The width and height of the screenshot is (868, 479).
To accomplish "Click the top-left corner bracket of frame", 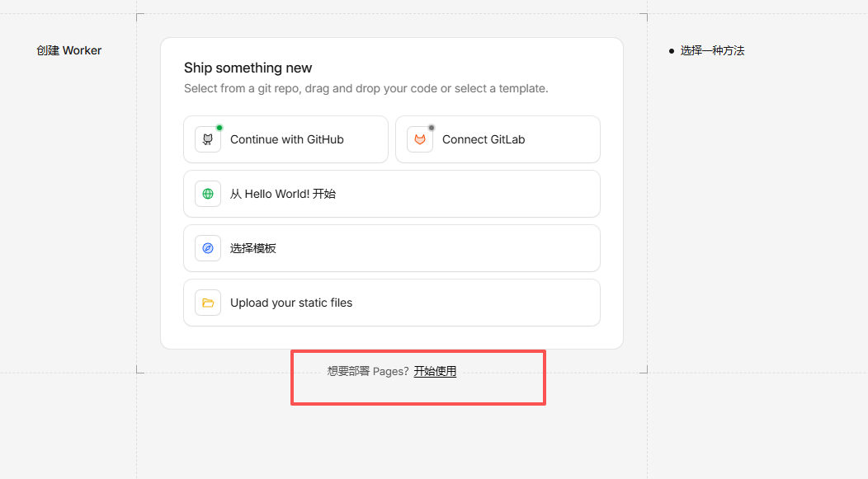I will pos(139,16).
